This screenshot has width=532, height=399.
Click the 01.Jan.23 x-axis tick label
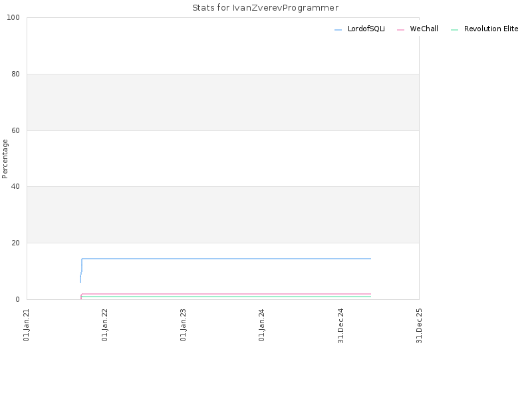point(184,325)
